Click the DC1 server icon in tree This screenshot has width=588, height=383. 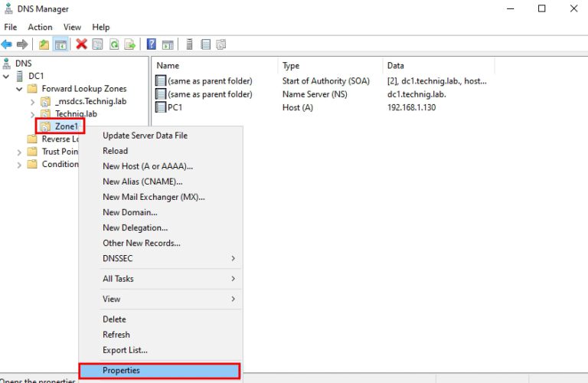pos(19,76)
